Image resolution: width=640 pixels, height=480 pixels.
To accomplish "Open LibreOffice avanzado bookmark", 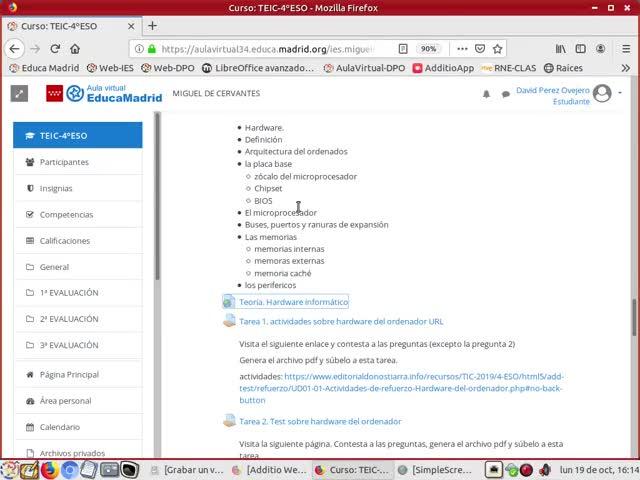I will tap(258, 68).
